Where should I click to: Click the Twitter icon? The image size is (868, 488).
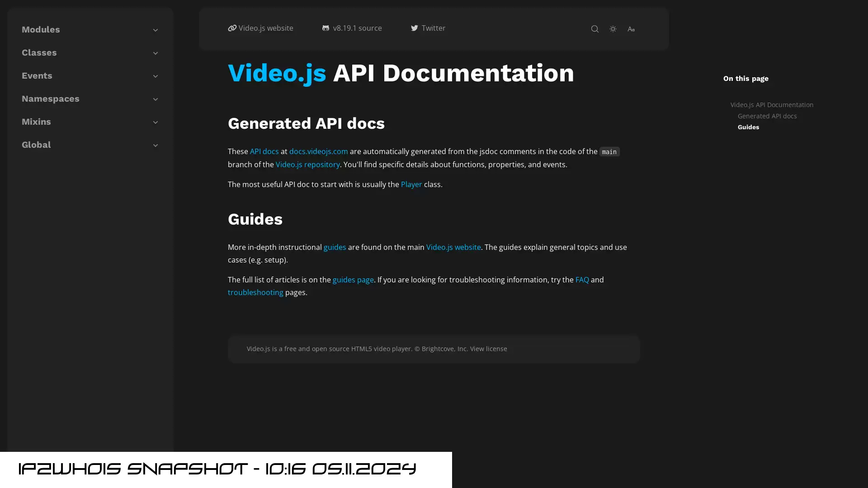(414, 28)
